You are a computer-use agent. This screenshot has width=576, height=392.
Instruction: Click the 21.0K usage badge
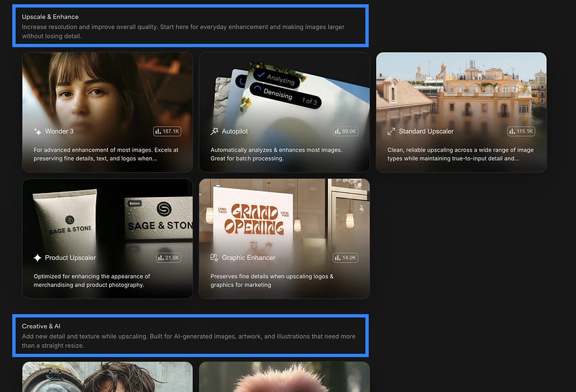[169, 258]
